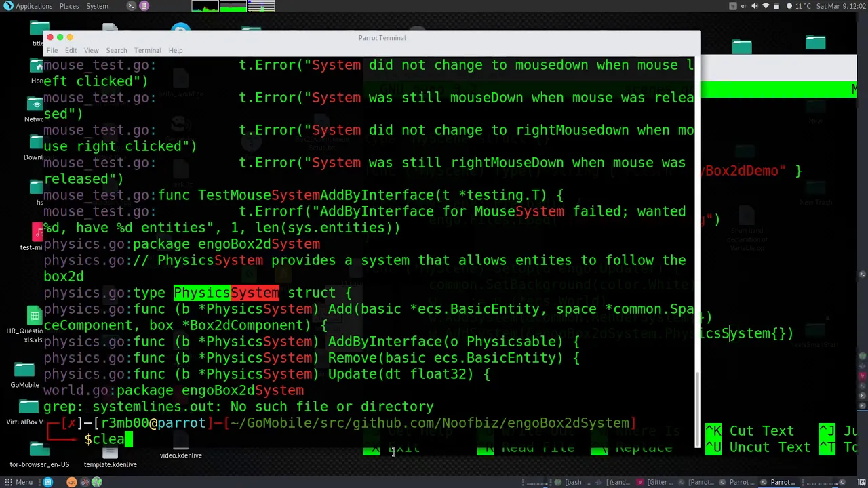Switch to the '[Gitter ...' taskbar window
The height and width of the screenshot is (488, 868).
pyautogui.click(x=656, y=482)
